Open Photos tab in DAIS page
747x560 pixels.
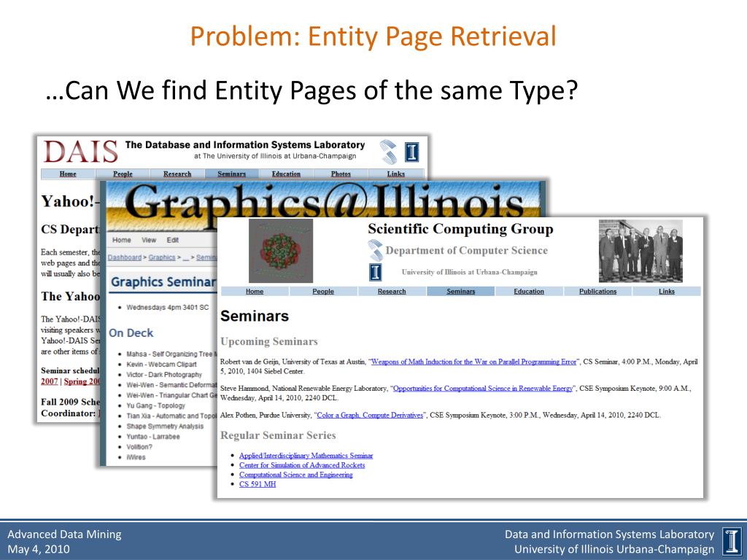341,174
